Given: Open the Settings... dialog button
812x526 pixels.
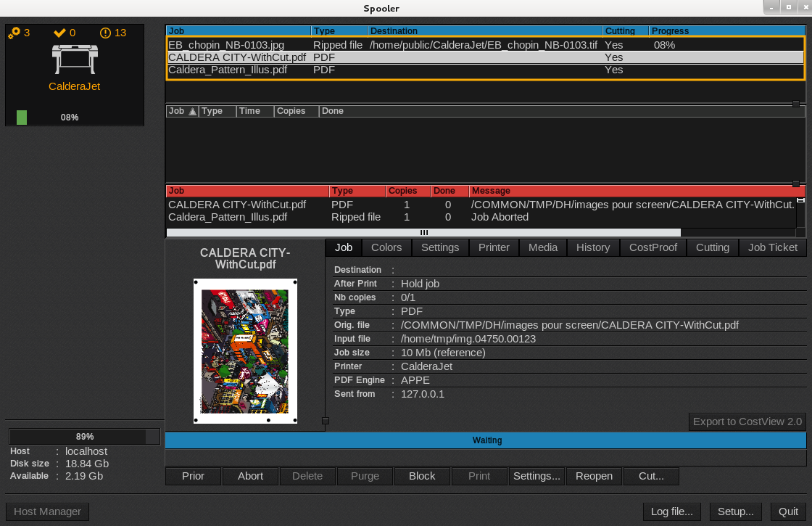Looking at the screenshot, I should pos(536,476).
